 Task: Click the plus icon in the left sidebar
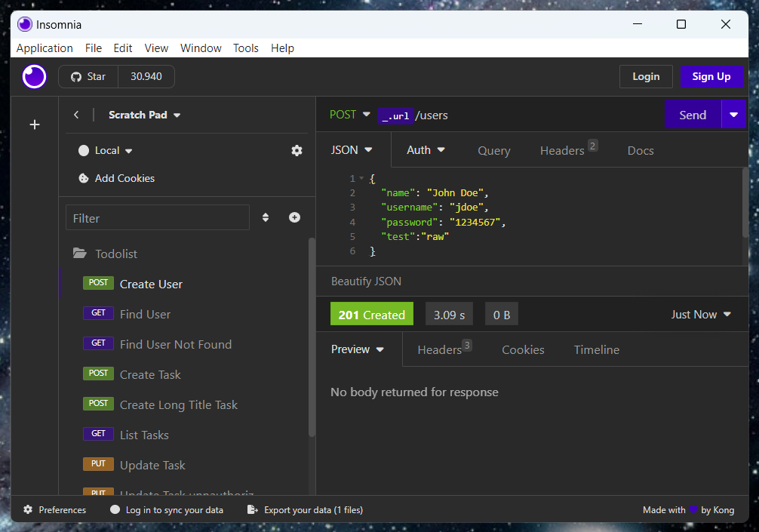[x=35, y=125]
